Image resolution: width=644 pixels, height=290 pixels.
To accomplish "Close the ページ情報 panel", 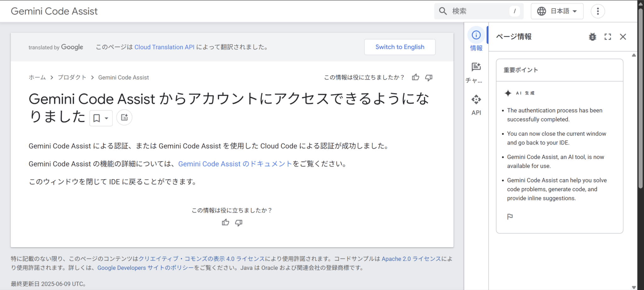I will (x=623, y=37).
